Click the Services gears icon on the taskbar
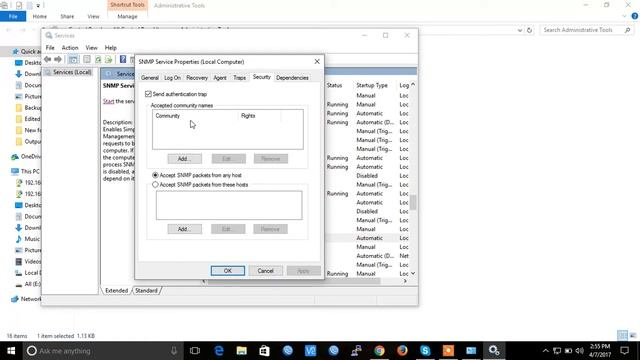The height and width of the screenshot is (360, 640). (494, 351)
